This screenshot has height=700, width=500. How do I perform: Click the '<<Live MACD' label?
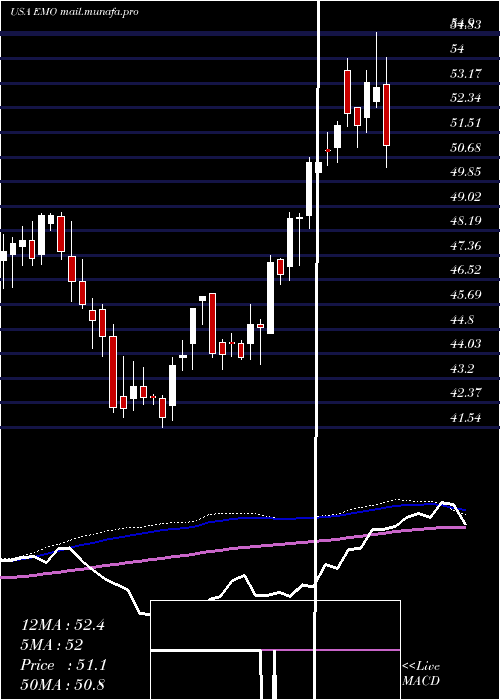pos(421,673)
